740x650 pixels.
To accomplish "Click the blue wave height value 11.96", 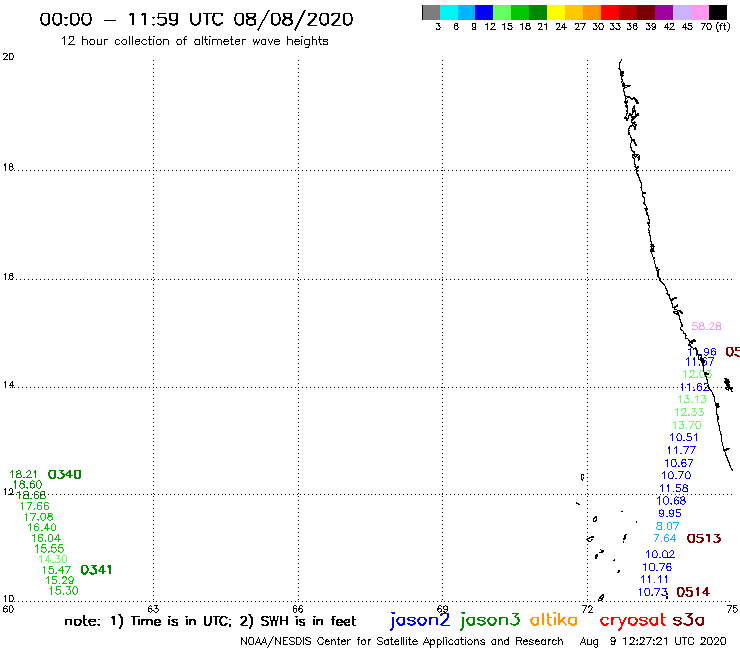I will click(702, 352).
